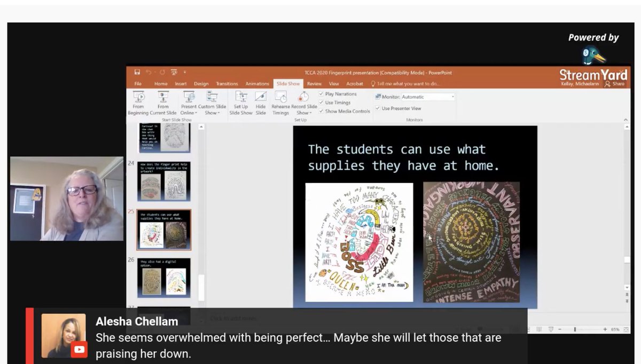Switch to the Review tab
Image resolution: width=641 pixels, height=364 pixels.
click(x=315, y=84)
